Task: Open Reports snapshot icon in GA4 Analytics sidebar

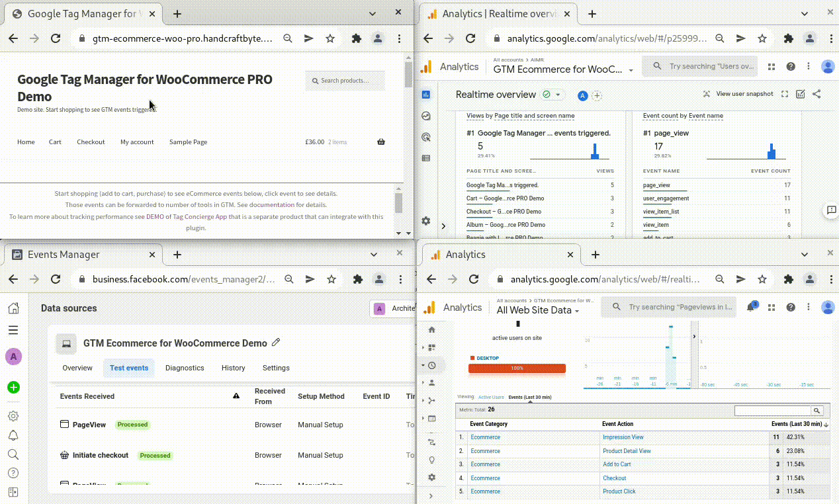Action: click(426, 95)
